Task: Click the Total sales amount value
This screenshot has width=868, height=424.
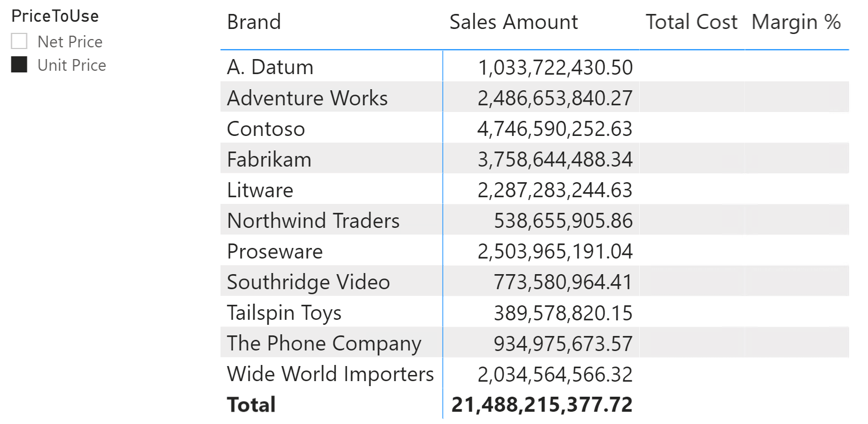Action: tap(542, 404)
